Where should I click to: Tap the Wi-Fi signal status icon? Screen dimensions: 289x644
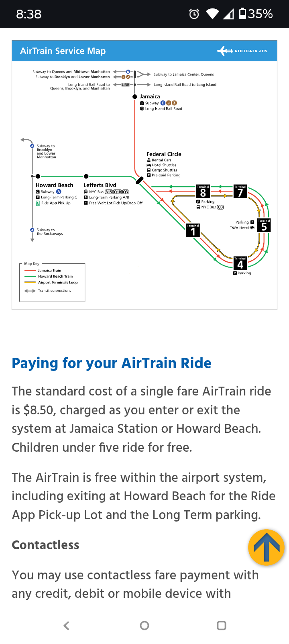coord(212,14)
